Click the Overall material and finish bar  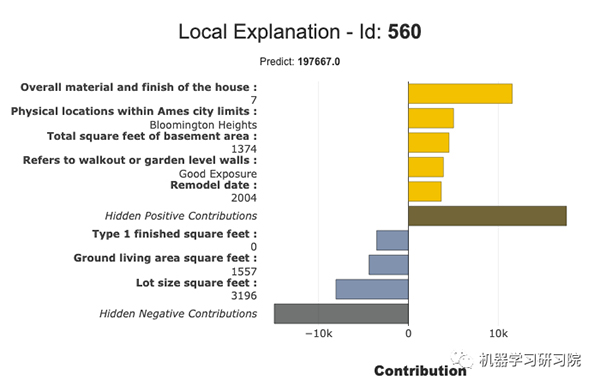point(460,94)
